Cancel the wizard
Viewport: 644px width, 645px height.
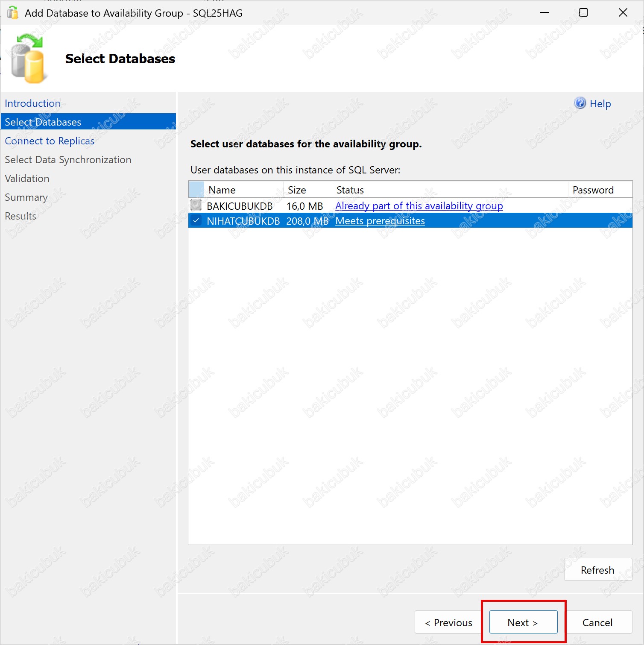point(597,622)
